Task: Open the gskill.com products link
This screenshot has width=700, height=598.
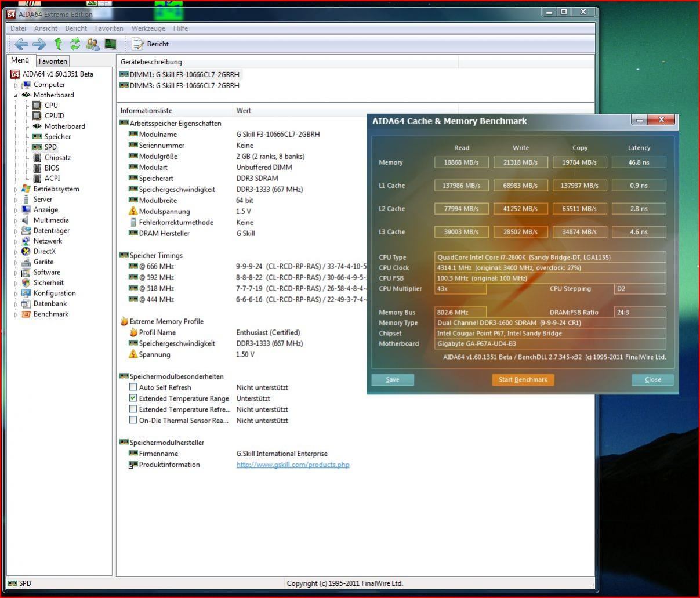Action: pyautogui.click(x=293, y=465)
